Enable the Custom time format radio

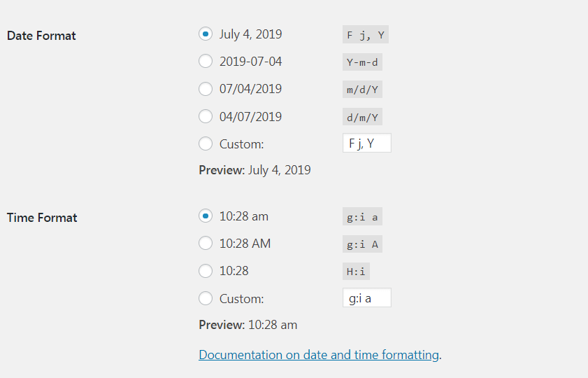[206, 299]
